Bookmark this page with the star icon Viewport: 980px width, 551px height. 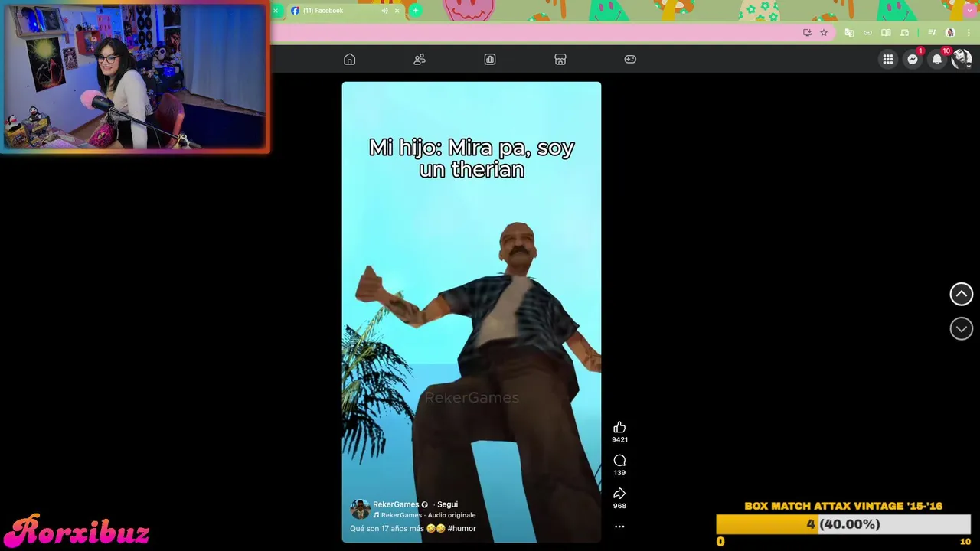click(824, 33)
